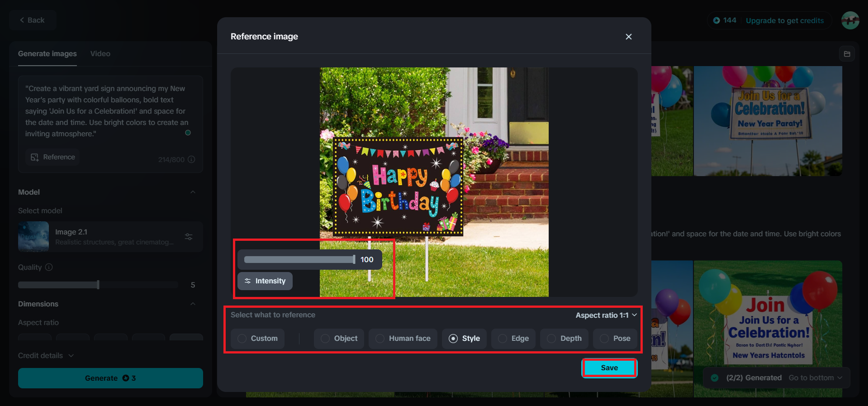The height and width of the screenshot is (406, 868).
Task: Click the 'Select model' label
Action: coord(40,210)
